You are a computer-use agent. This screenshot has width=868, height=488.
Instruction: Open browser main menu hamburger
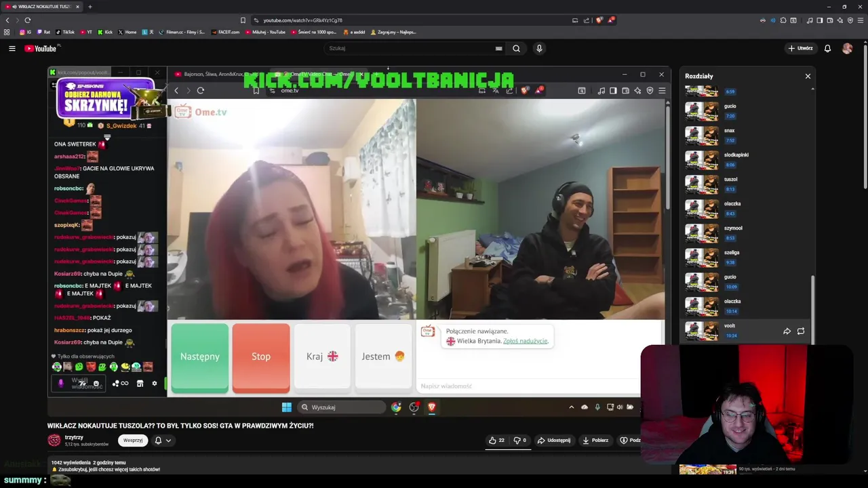861,20
